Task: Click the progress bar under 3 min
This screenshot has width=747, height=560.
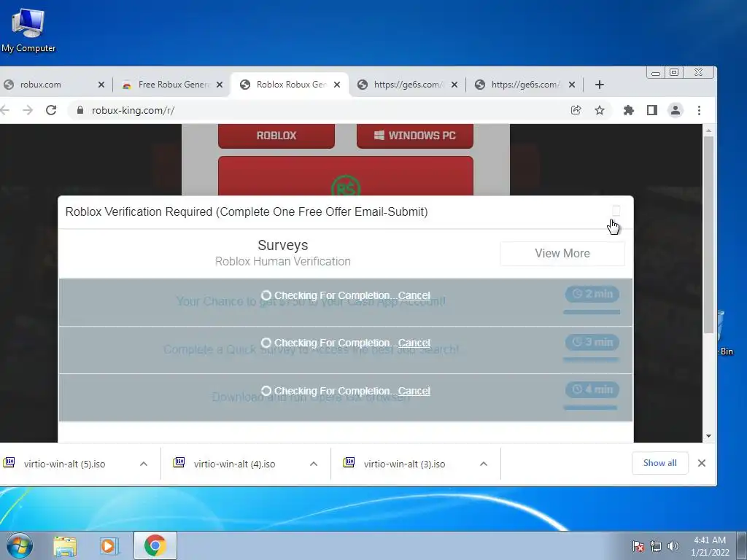Action: 591,360
